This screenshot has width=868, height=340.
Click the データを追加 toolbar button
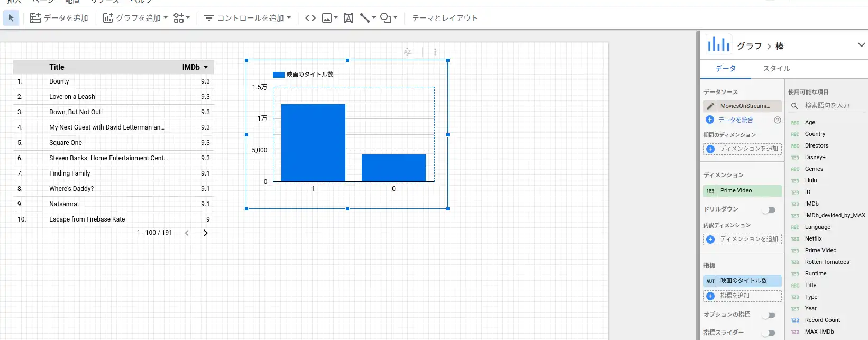click(59, 18)
